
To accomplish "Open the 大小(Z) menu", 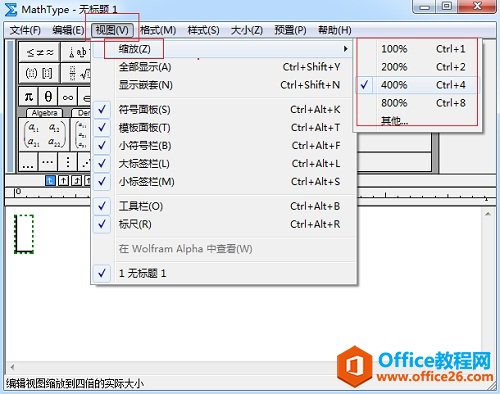I will click(x=247, y=30).
